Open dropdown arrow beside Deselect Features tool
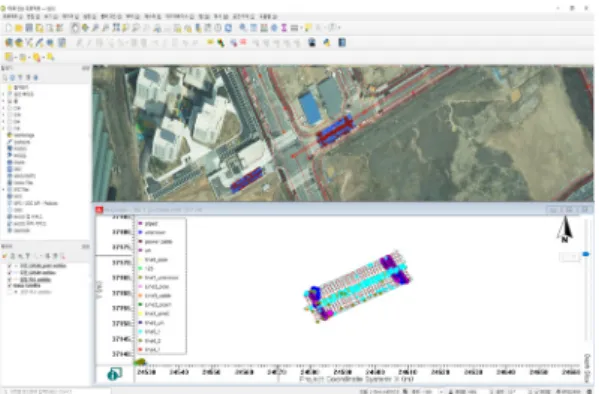 44,57
